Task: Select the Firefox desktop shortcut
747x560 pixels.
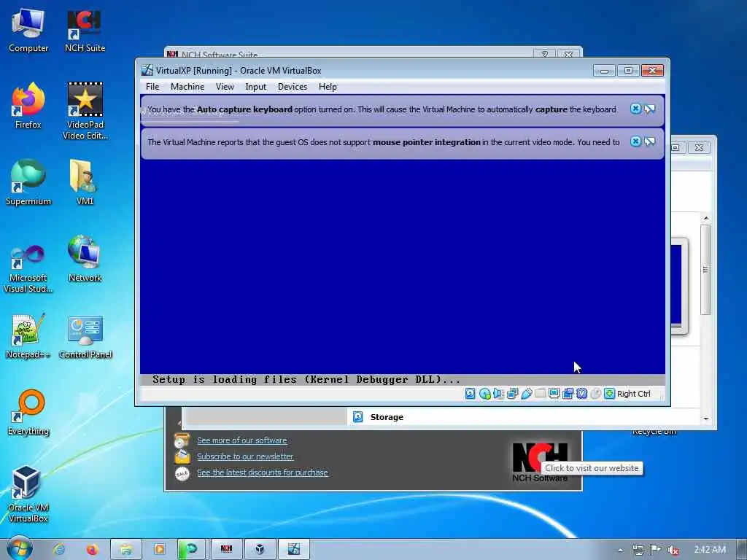Action: point(28,106)
